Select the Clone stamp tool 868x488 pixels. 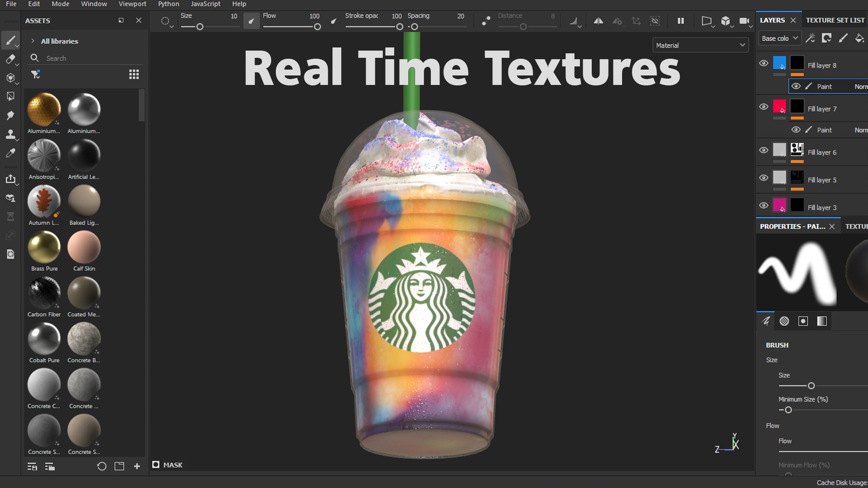(x=10, y=134)
